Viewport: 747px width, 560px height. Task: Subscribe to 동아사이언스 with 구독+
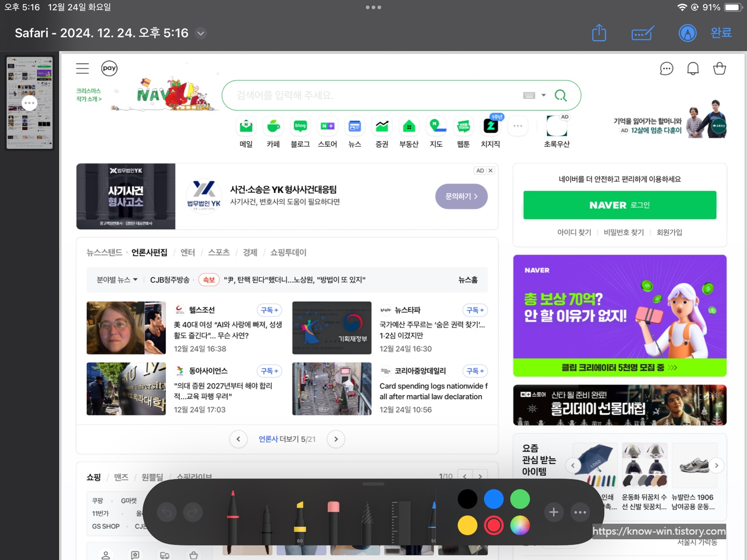(270, 371)
